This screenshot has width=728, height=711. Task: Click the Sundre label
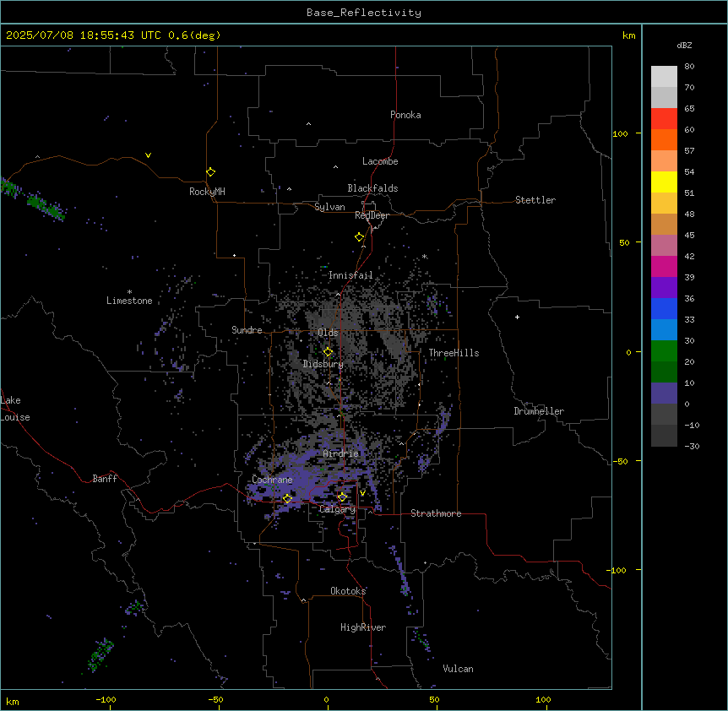coord(247,330)
